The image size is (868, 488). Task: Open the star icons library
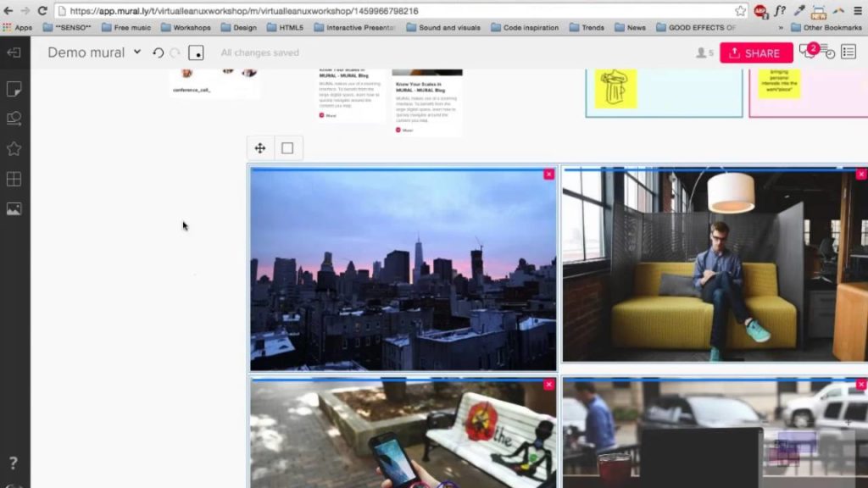(x=14, y=149)
